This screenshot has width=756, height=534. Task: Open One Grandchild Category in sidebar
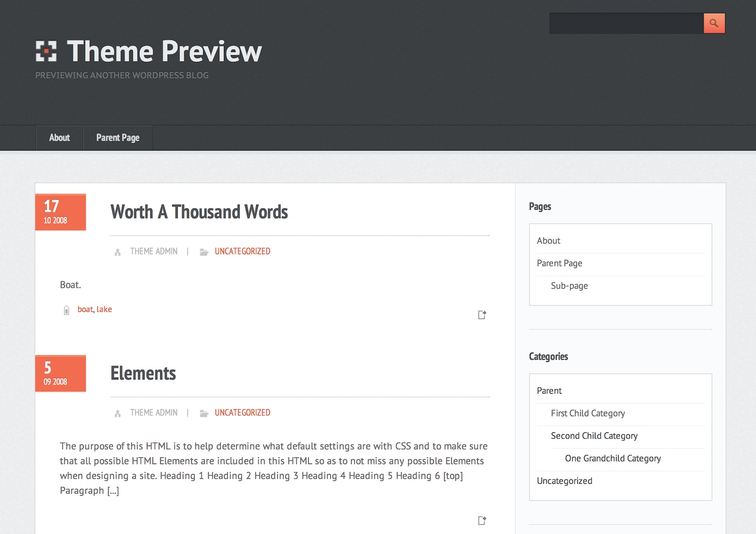point(613,458)
